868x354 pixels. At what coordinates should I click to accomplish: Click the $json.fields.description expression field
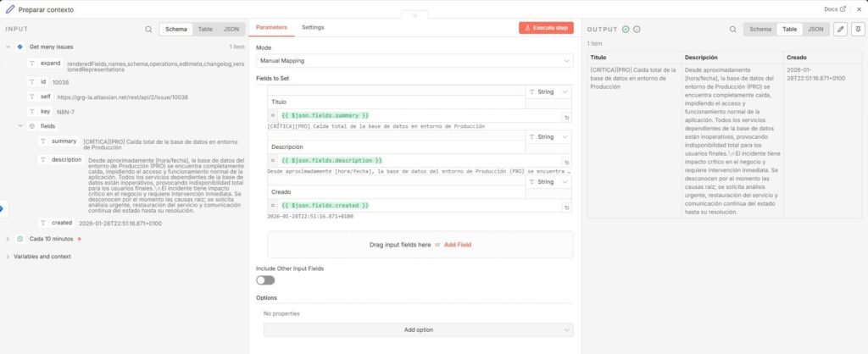coord(420,160)
